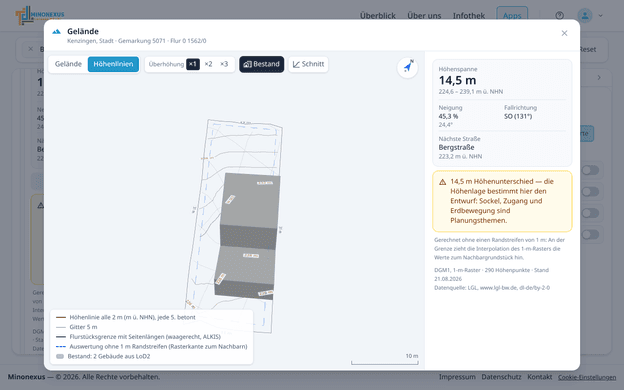Set Überhöhung to ×3
This screenshot has width=624, height=390.
224,64
